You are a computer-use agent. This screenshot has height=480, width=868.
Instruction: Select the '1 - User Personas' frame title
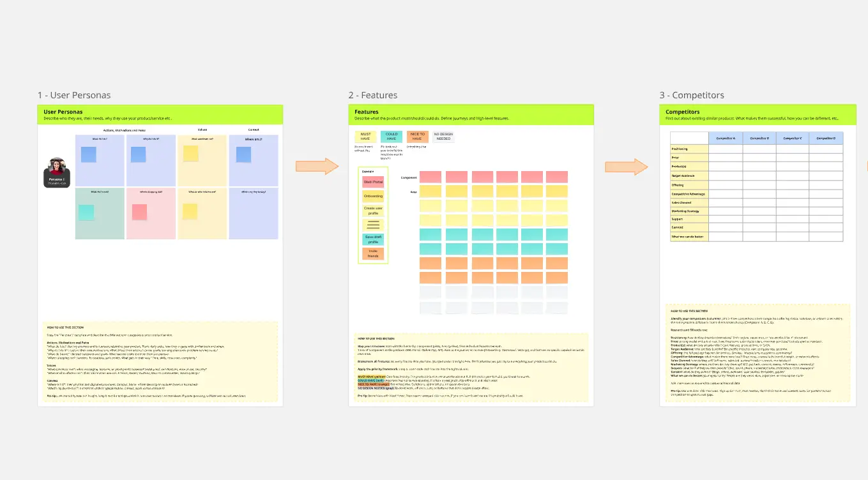coord(74,95)
